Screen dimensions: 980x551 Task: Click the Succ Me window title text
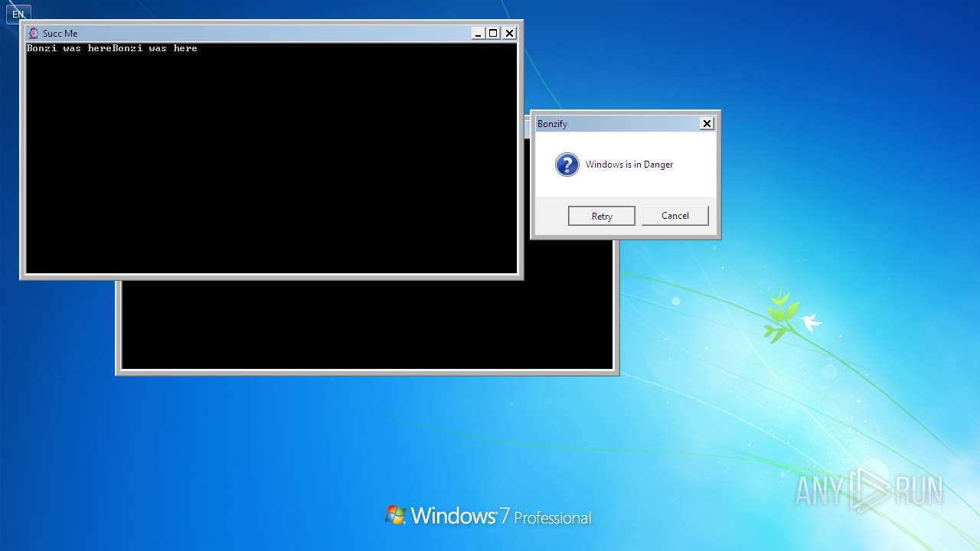(x=60, y=34)
